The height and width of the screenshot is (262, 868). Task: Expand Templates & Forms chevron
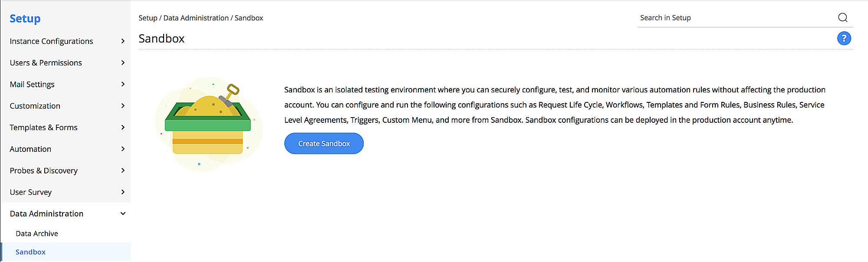click(123, 128)
